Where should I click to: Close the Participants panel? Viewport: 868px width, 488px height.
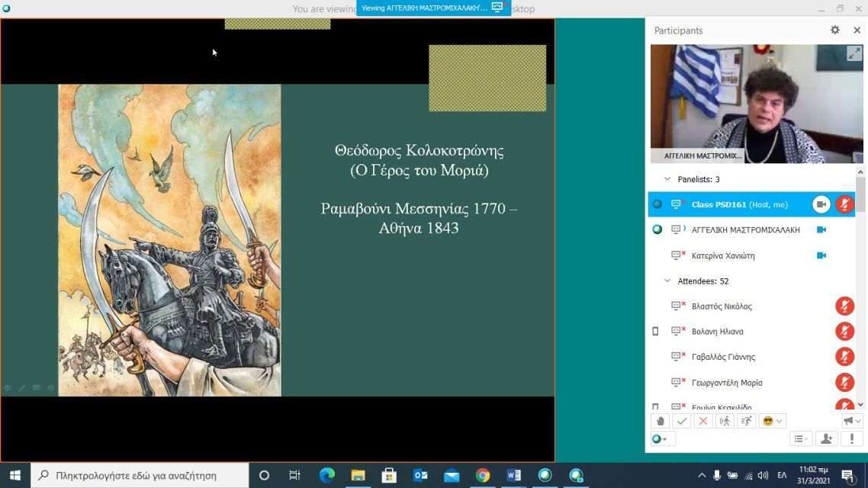pyautogui.click(x=857, y=30)
